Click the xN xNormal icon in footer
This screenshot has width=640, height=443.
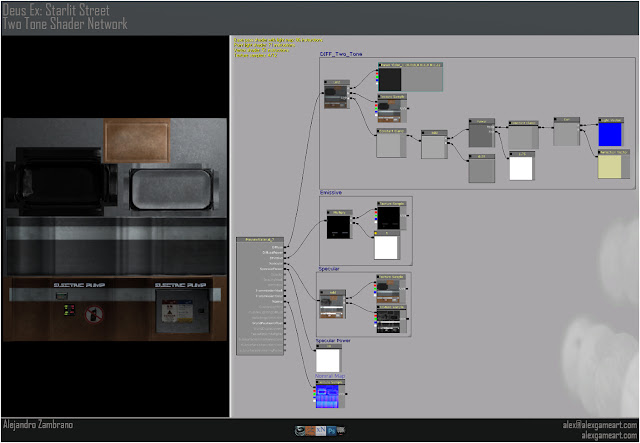click(321, 430)
